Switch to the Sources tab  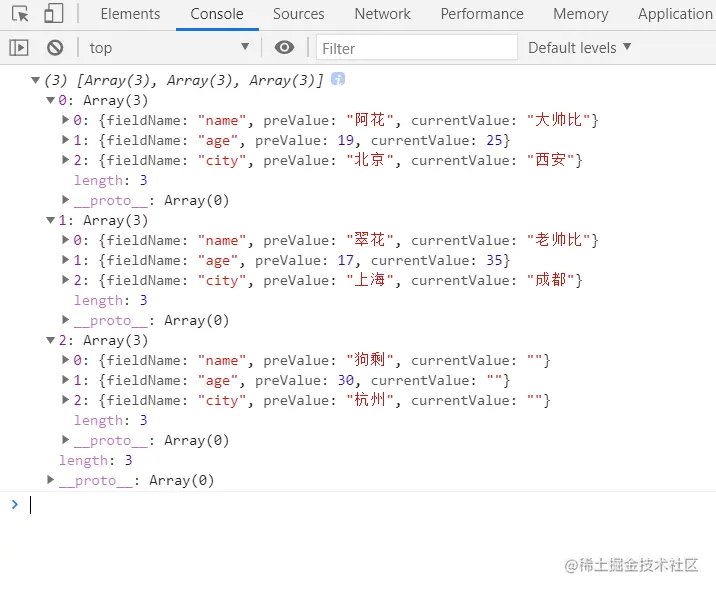(298, 14)
